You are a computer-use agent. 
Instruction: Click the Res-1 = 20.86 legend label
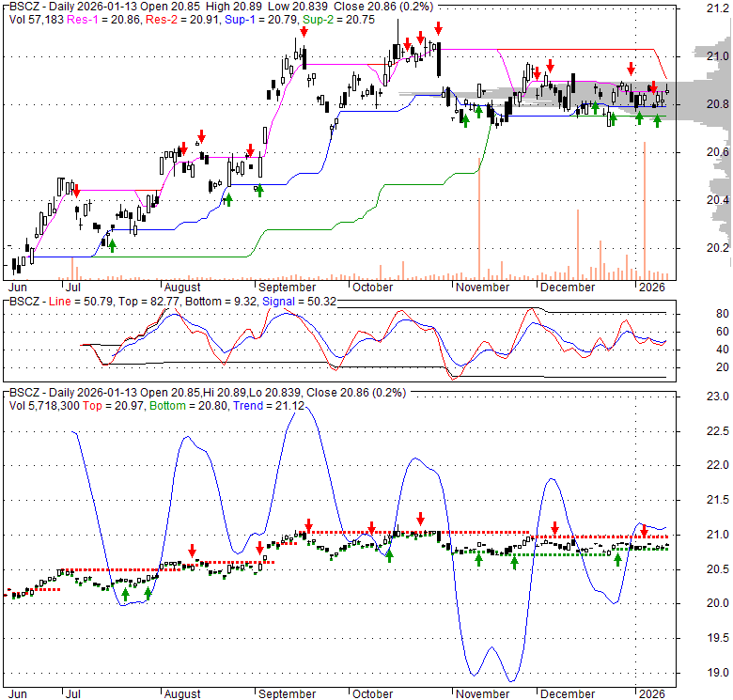pyautogui.click(x=103, y=20)
